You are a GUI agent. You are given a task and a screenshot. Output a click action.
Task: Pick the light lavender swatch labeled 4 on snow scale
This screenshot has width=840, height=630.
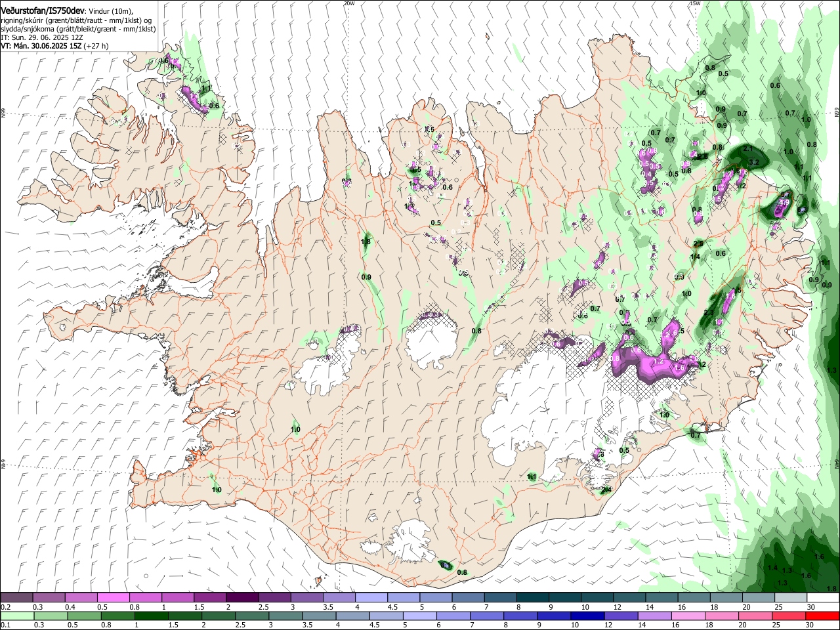point(371,598)
